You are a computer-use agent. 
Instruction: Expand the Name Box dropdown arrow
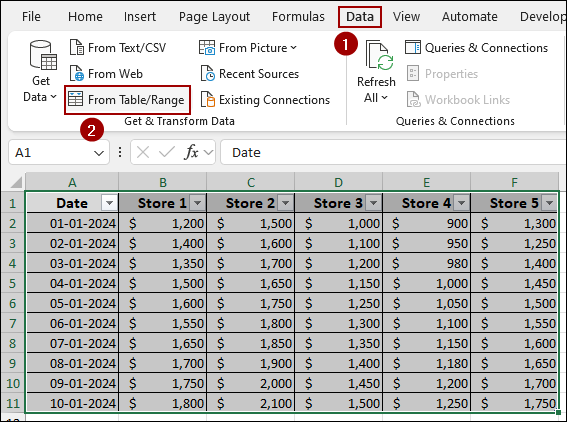[99, 153]
